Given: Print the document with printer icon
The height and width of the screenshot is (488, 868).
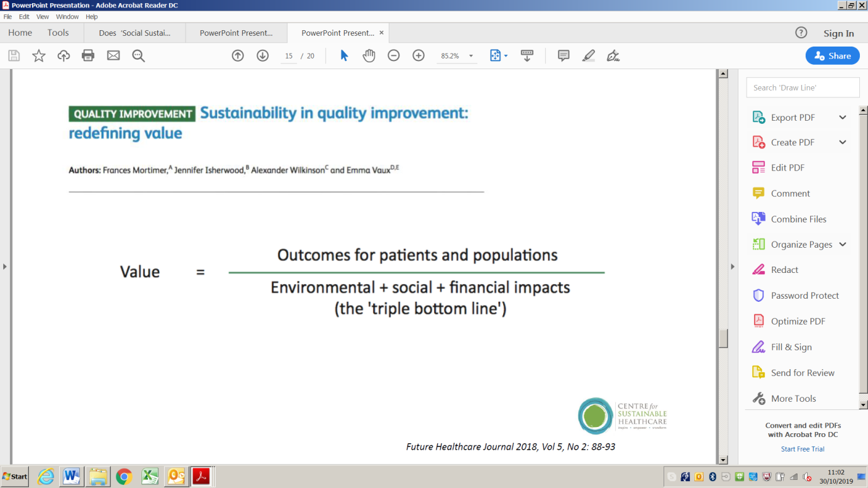Looking at the screenshot, I should (x=88, y=56).
